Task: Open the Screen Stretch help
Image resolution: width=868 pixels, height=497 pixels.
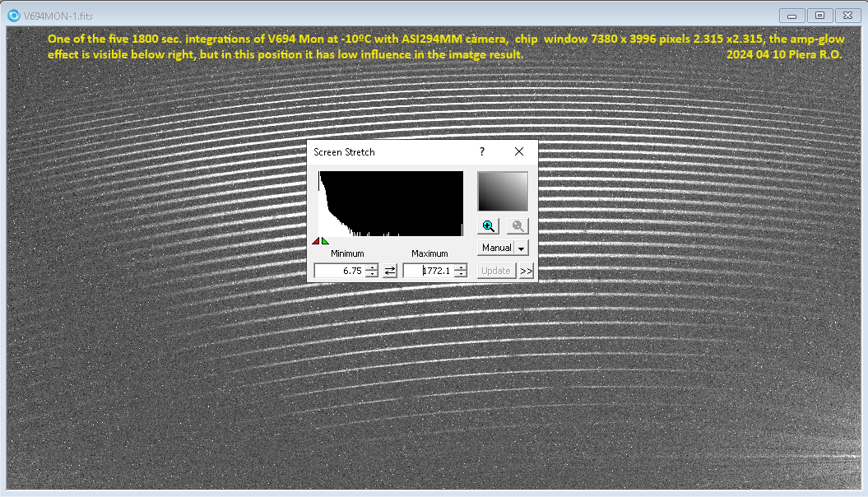Action: point(482,151)
